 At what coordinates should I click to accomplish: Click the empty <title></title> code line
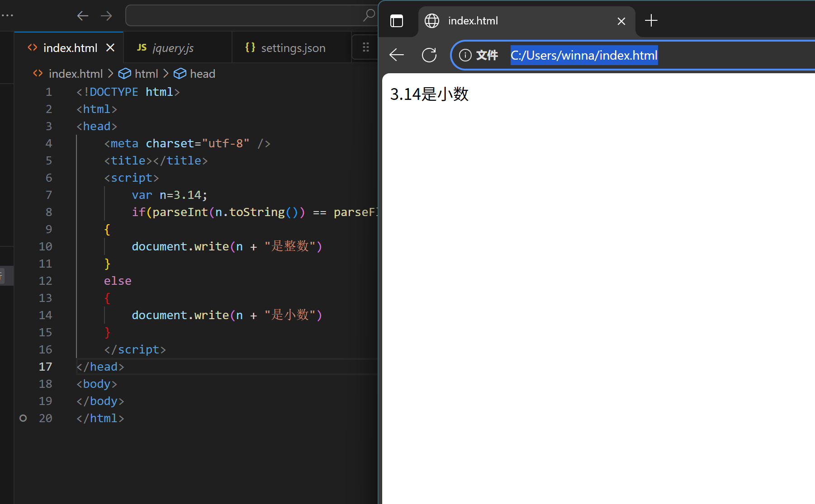pos(156,160)
